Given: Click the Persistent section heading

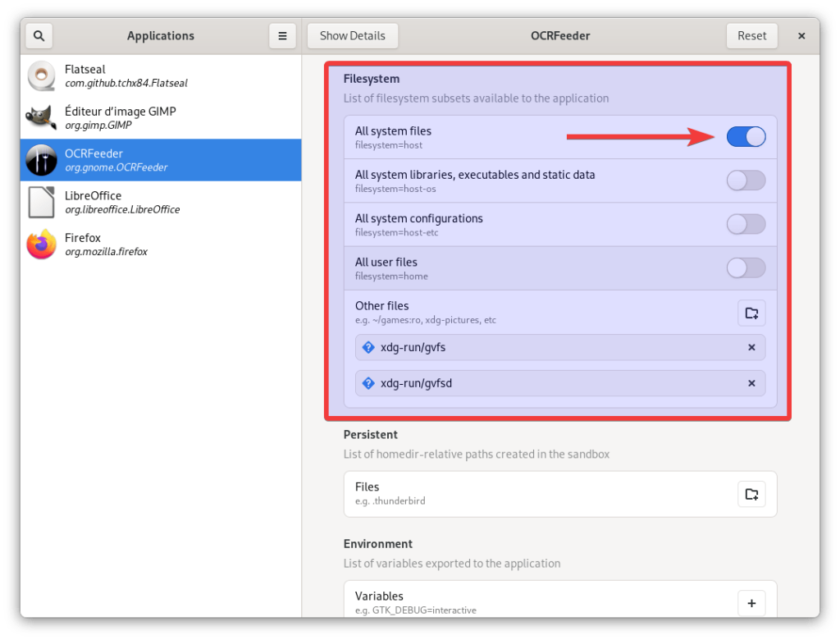Looking at the screenshot, I should [x=370, y=435].
